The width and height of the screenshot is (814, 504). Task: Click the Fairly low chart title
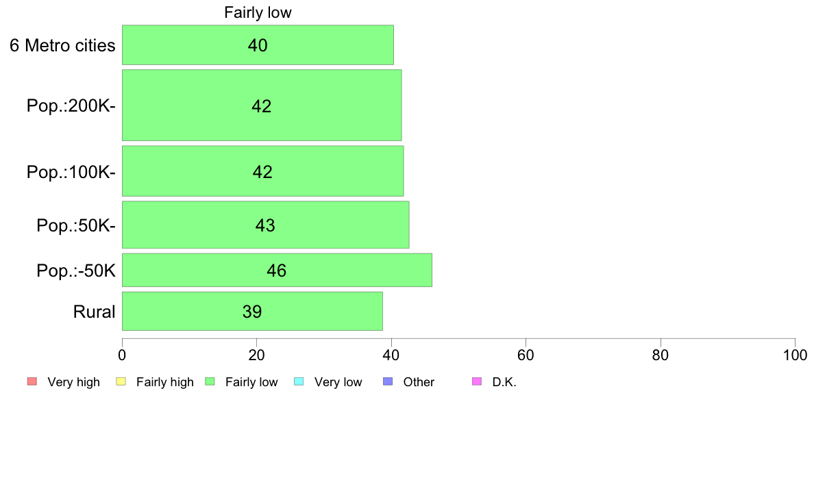258,12
